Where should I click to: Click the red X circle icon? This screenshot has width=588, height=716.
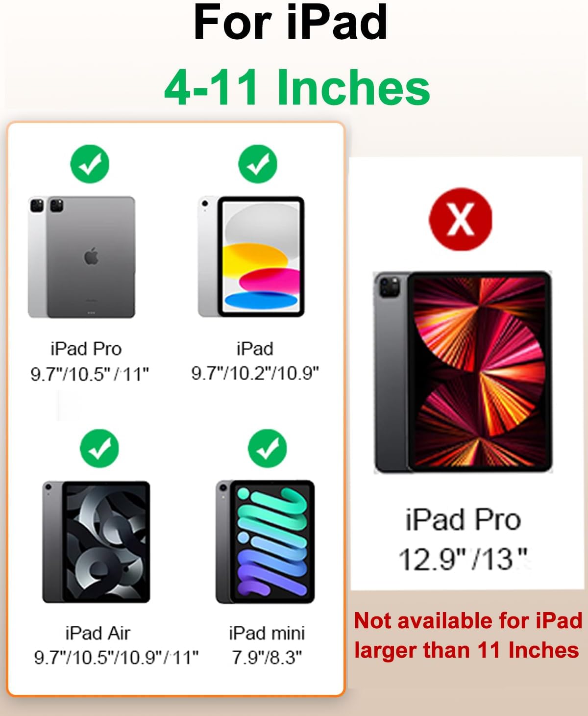[461, 219]
